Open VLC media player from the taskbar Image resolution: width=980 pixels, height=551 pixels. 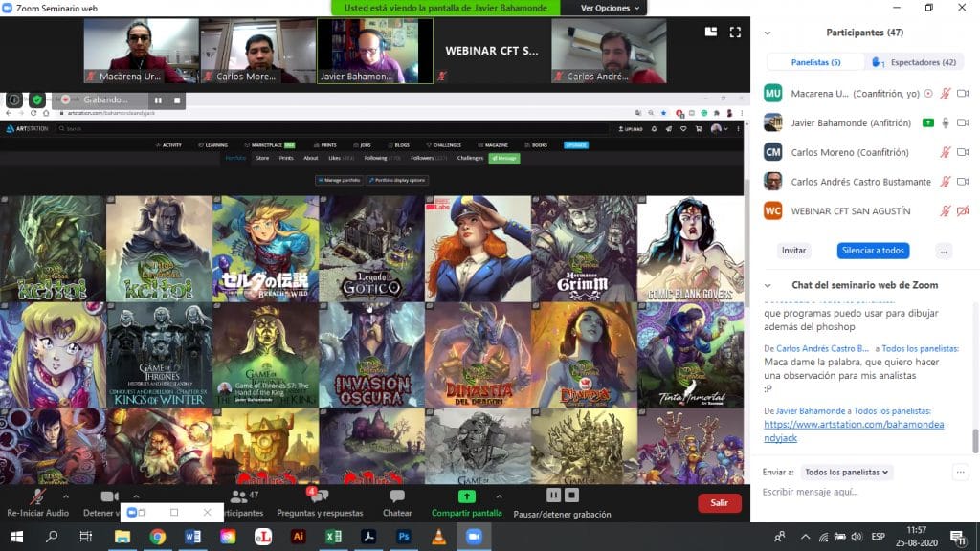click(x=438, y=537)
